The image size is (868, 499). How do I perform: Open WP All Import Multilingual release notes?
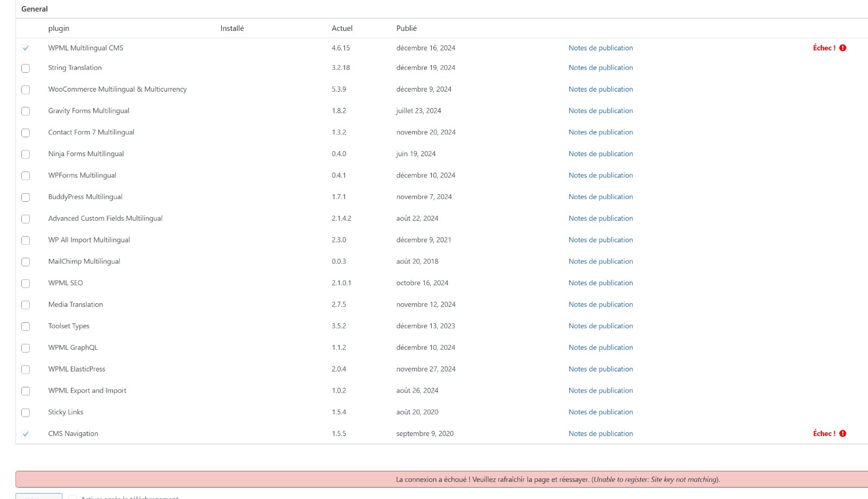coord(601,240)
